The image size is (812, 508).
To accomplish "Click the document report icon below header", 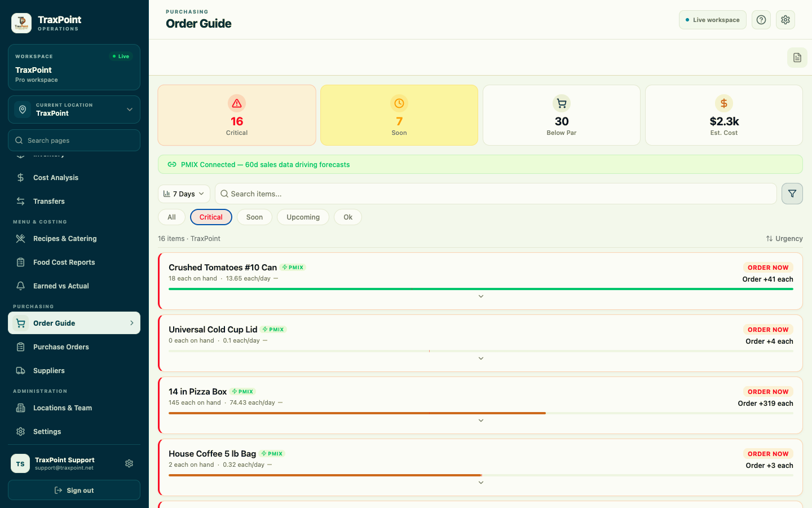I will (797, 58).
